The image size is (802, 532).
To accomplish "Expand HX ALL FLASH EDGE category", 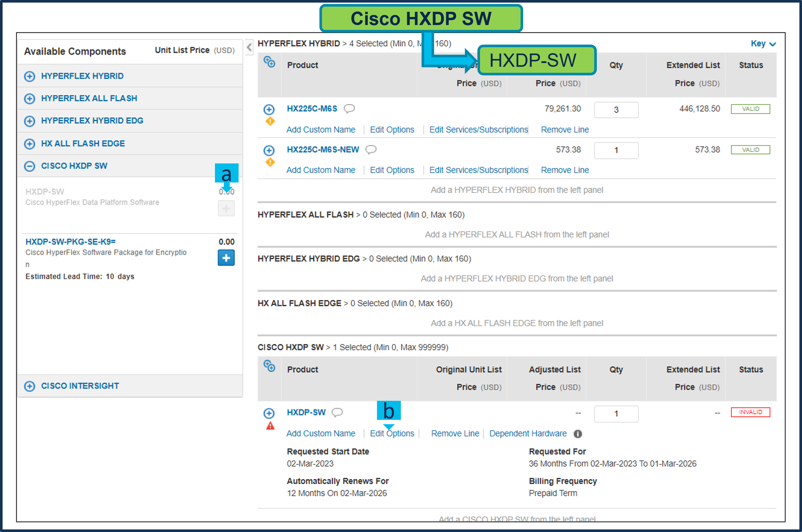I will pos(30,144).
